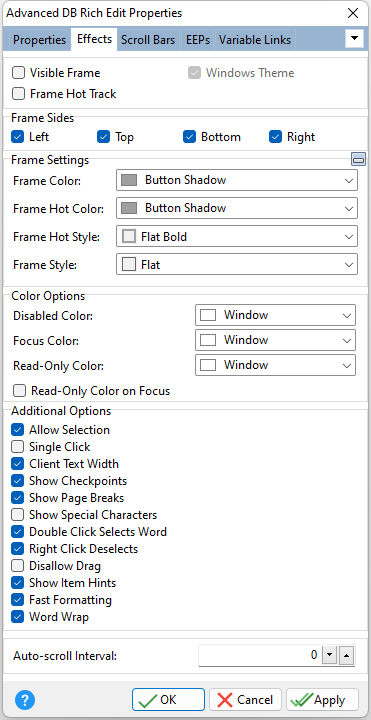Click the Frame Hot Color gray swatch

click(x=129, y=208)
